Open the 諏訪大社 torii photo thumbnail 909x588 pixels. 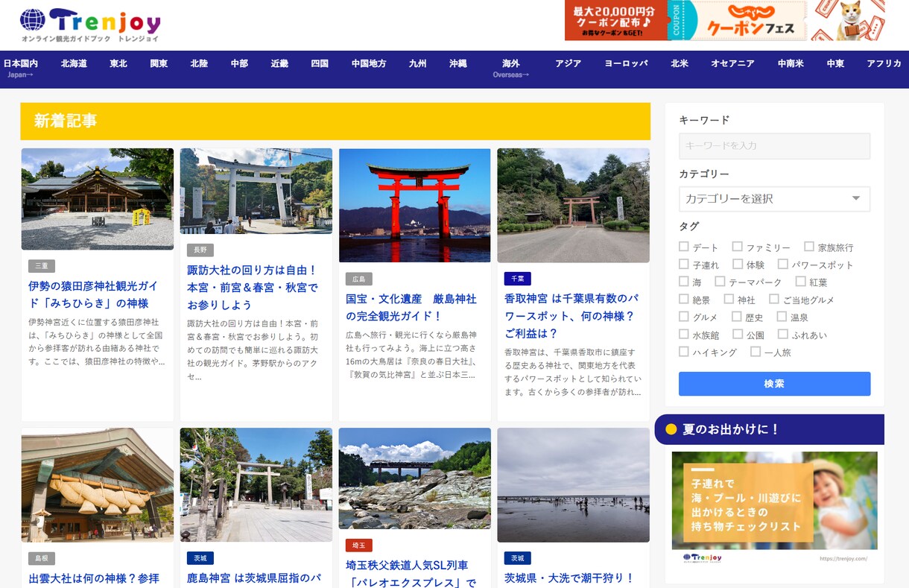(x=256, y=191)
